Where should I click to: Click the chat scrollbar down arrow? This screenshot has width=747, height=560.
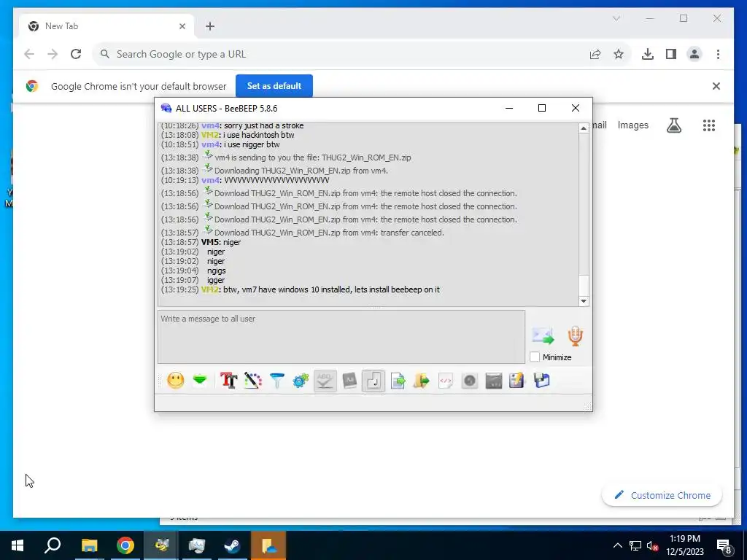[x=584, y=301]
